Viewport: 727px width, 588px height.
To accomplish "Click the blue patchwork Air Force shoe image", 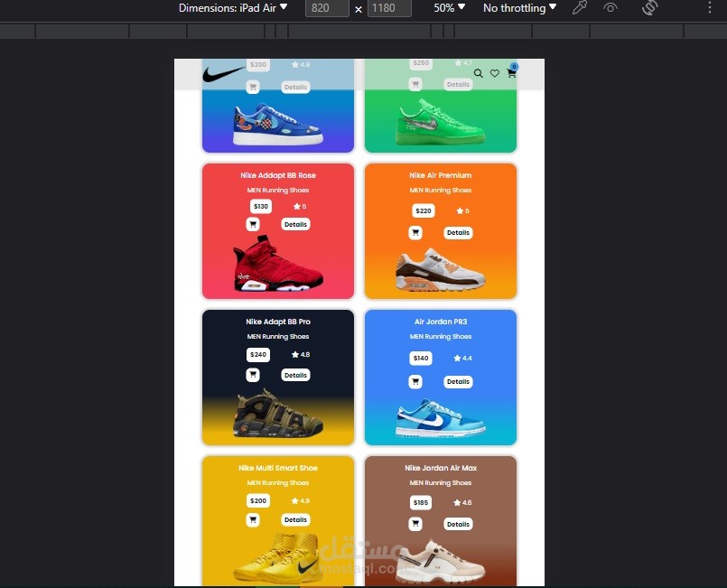I will [278, 124].
